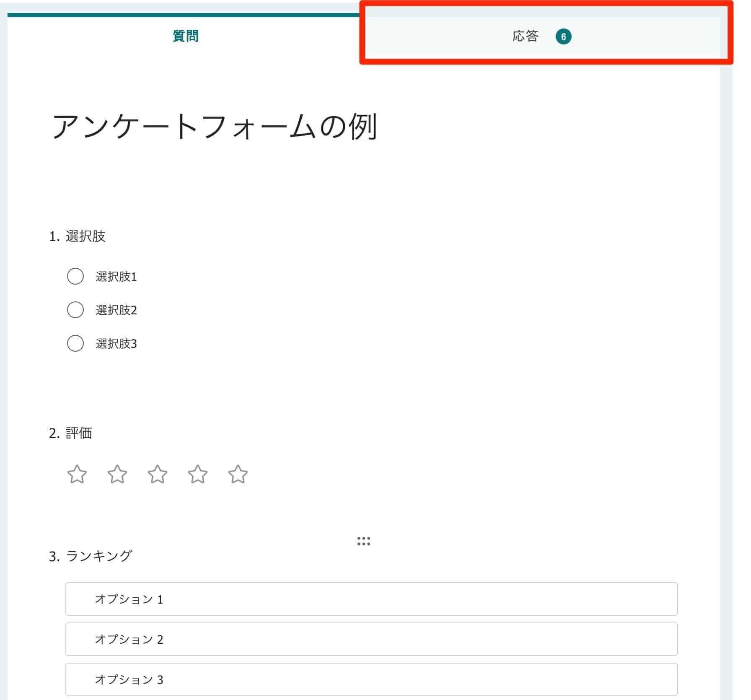The height and width of the screenshot is (700, 751).
Task: Select the 選択肢3 radio button
Action: click(75, 343)
